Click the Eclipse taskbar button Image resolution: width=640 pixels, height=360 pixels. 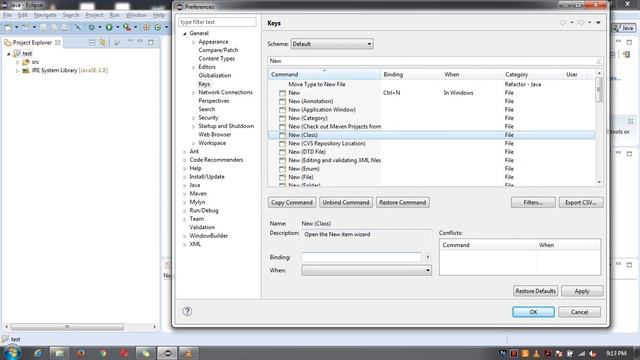tap(167, 353)
